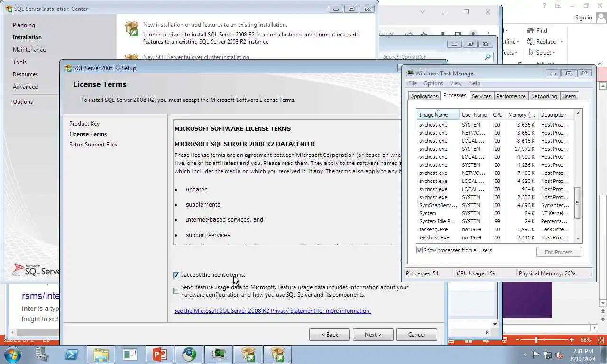Select Tools in Installation Center
The image size is (607, 364).
(x=19, y=62)
